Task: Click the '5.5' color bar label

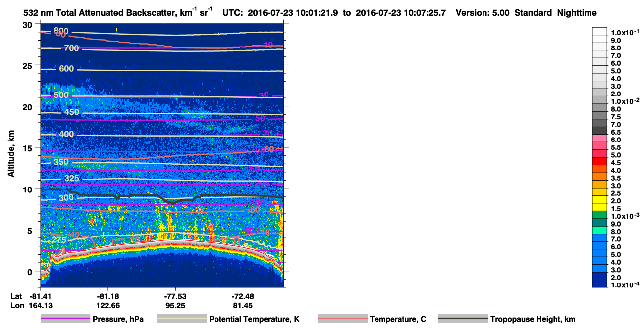Action: tap(615, 147)
